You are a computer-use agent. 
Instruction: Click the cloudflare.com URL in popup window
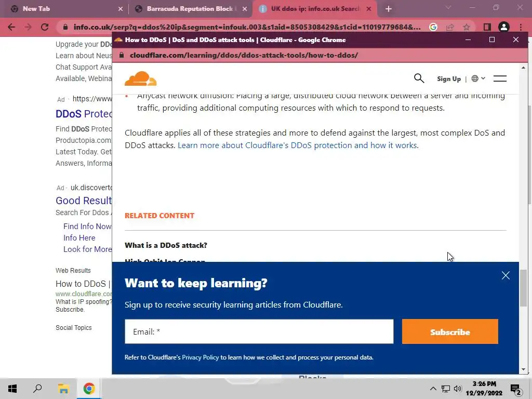point(244,55)
